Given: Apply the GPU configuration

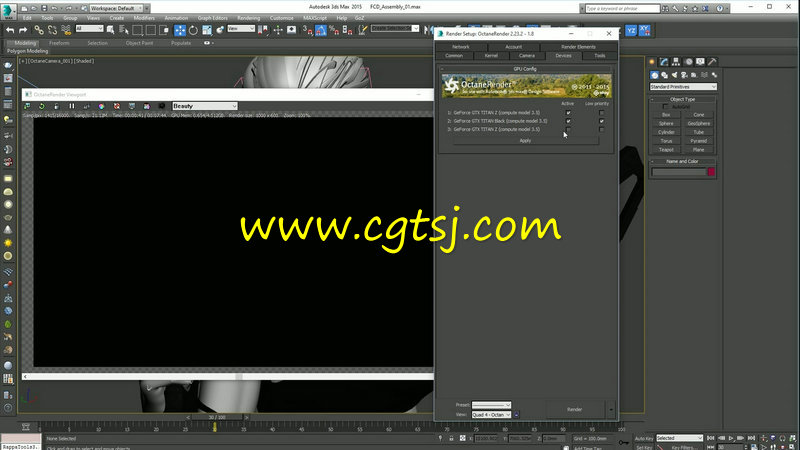Looking at the screenshot, I should click(x=525, y=141).
